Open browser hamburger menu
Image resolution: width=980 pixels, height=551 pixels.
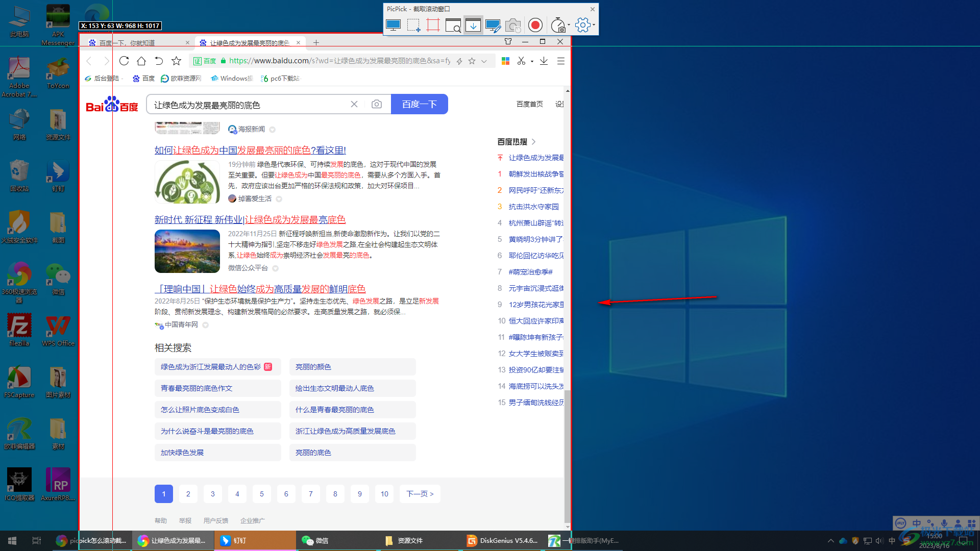click(560, 61)
